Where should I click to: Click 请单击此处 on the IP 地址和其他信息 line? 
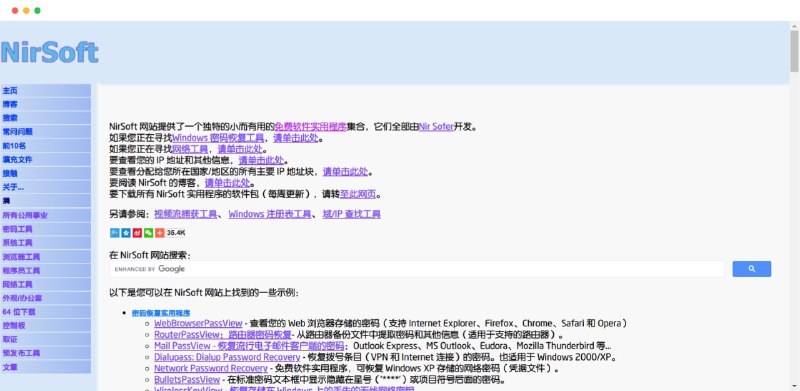point(261,160)
